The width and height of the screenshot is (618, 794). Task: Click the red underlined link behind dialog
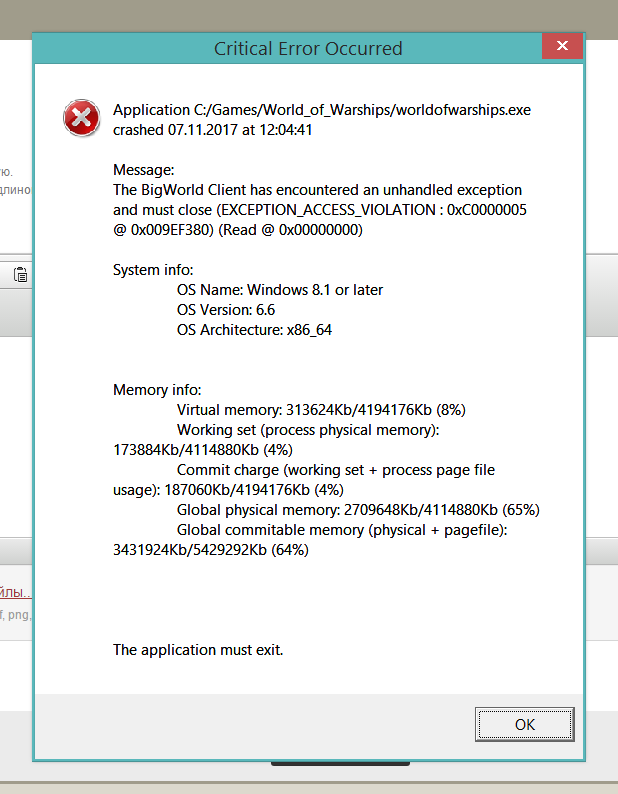16,592
